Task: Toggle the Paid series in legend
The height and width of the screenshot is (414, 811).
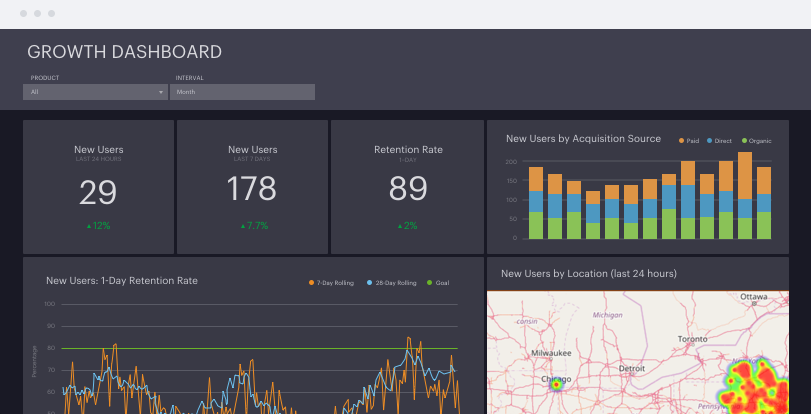Action: click(x=689, y=141)
